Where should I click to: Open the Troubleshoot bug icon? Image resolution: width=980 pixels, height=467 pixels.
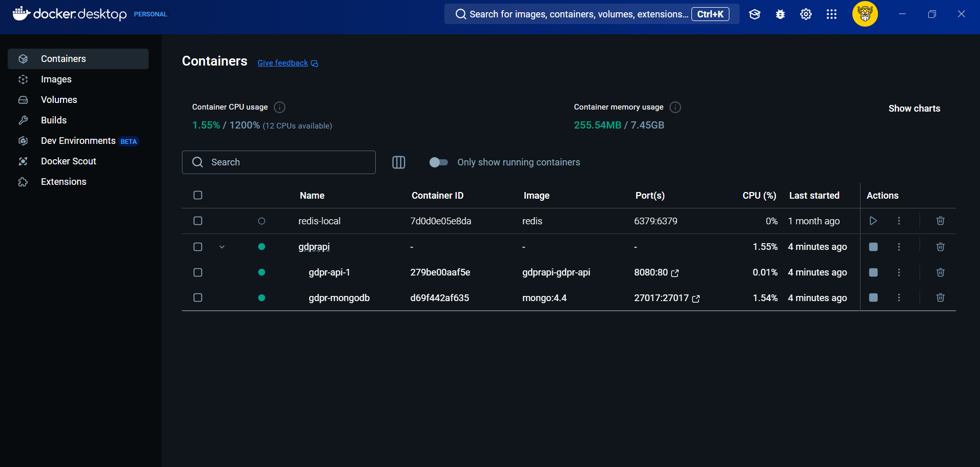pyautogui.click(x=780, y=14)
